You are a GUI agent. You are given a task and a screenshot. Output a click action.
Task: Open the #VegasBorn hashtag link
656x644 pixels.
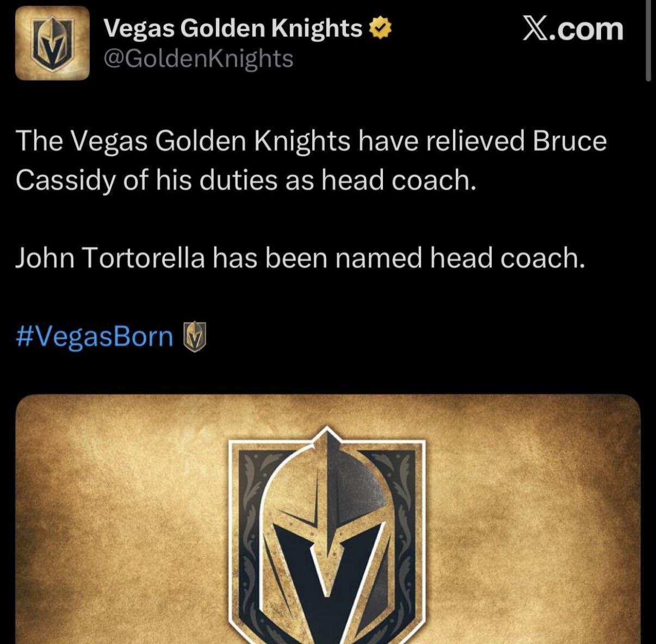[95, 337]
